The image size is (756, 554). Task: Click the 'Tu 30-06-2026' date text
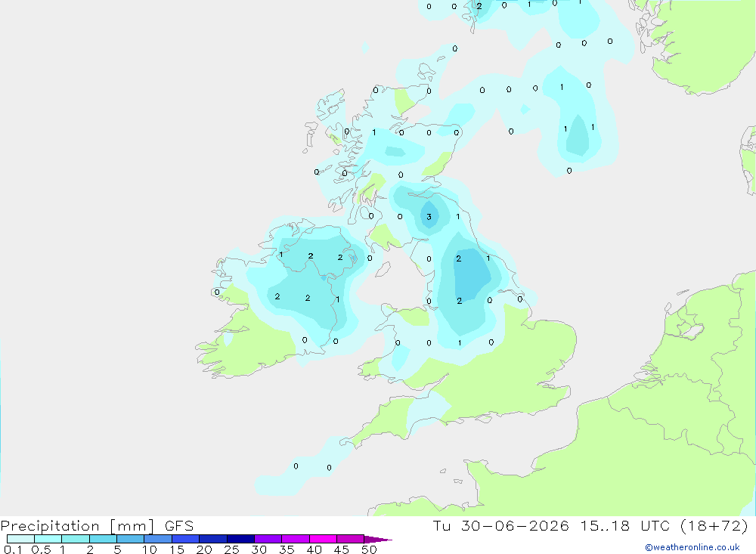[x=500, y=526]
